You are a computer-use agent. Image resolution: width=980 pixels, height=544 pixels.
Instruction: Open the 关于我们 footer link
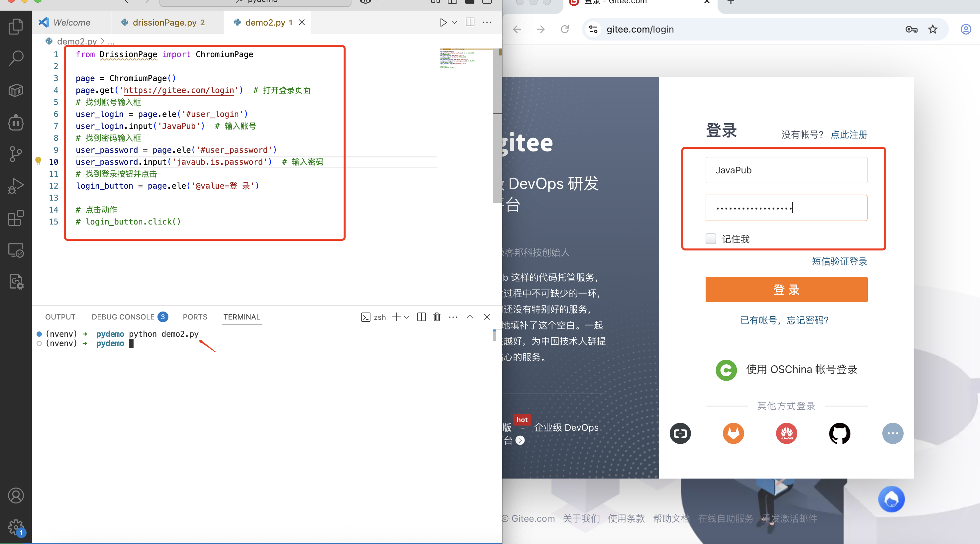[581, 518]
